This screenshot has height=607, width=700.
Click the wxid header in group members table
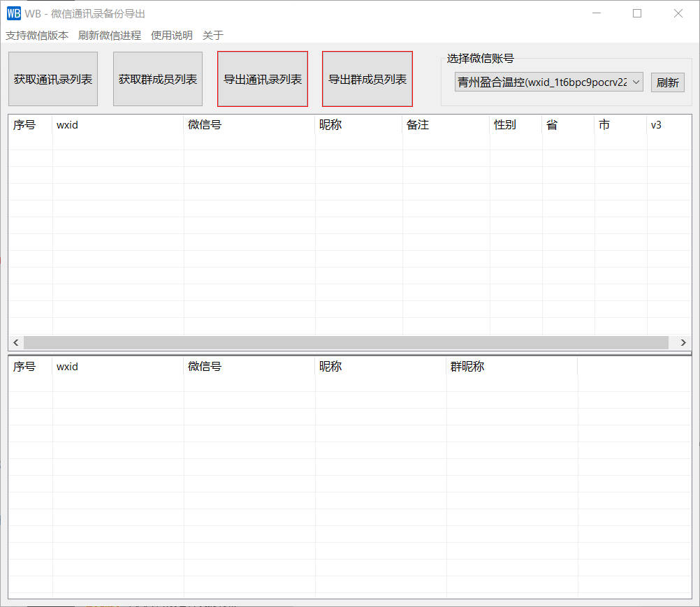118,367
